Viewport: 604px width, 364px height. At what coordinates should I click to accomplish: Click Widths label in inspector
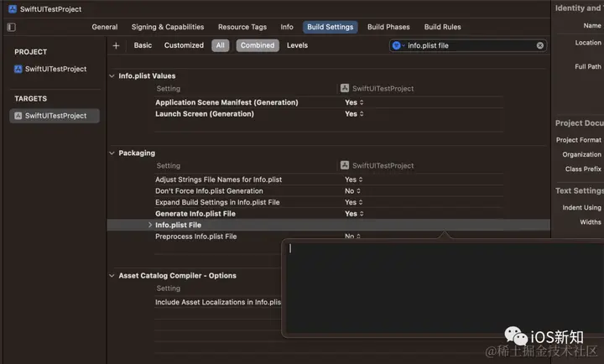pyautogui.click(x=590, y=222)
